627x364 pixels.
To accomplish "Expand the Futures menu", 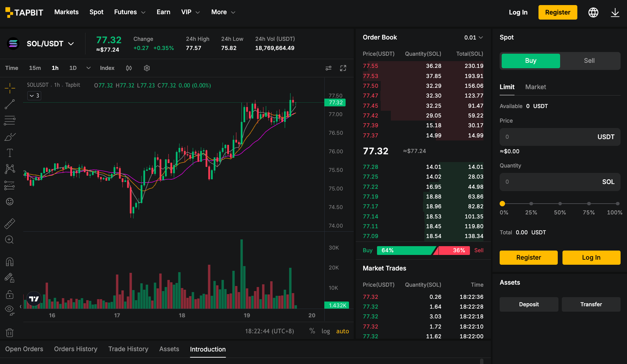I will pyautogui.click(x=130, y=12).
